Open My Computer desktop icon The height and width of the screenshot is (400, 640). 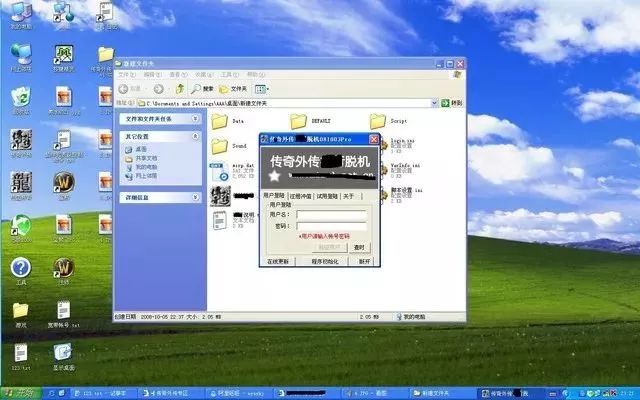(21, 16)
